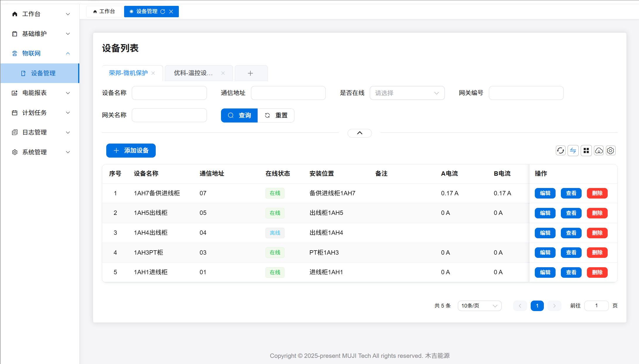
Task: Open the 是否在线 select dropdown
Action: [x=407, y=93]
